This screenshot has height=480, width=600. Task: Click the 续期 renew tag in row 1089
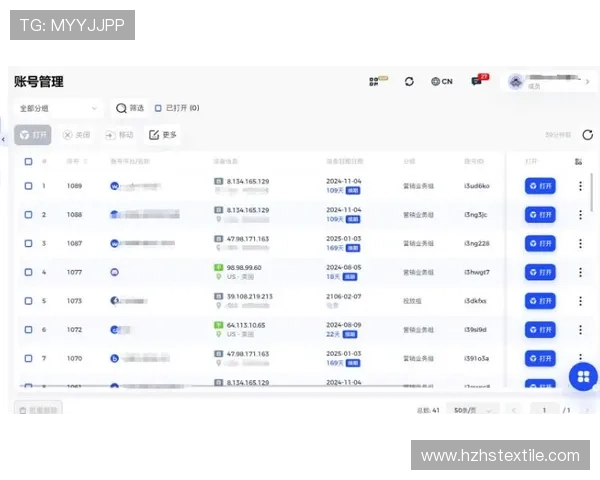coord(353,191)
